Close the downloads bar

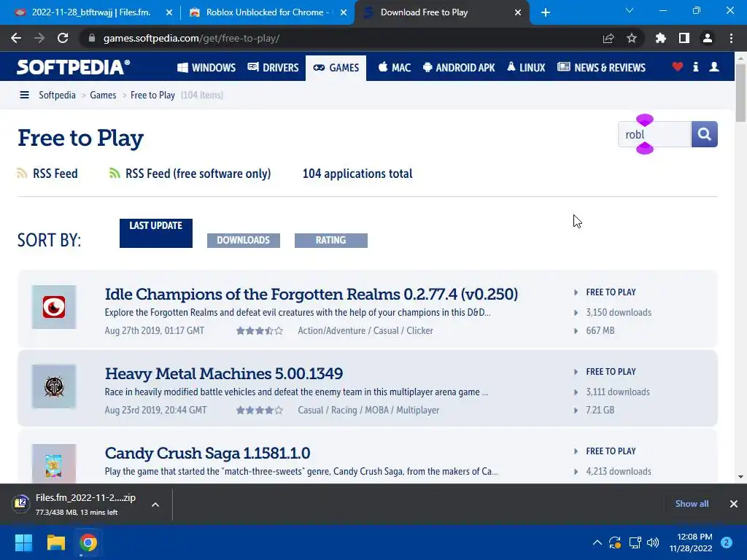point(734,504)
